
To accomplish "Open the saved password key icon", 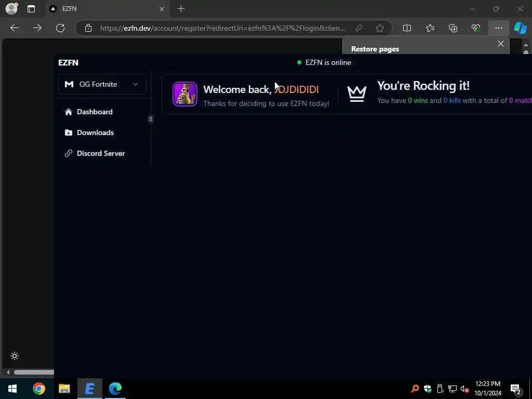I will pyautogui.click(x=359, y=28).
